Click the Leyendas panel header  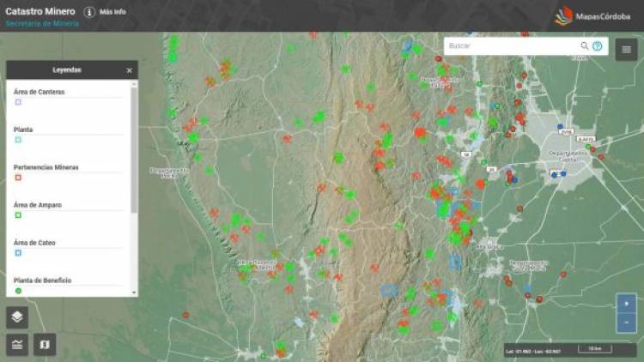click(x=72, y=70)
